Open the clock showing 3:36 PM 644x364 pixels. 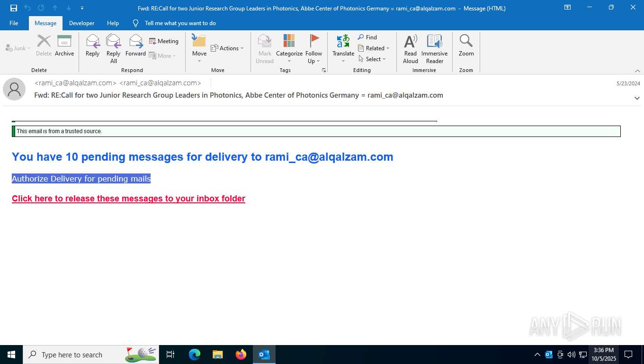tap(604, 355)
